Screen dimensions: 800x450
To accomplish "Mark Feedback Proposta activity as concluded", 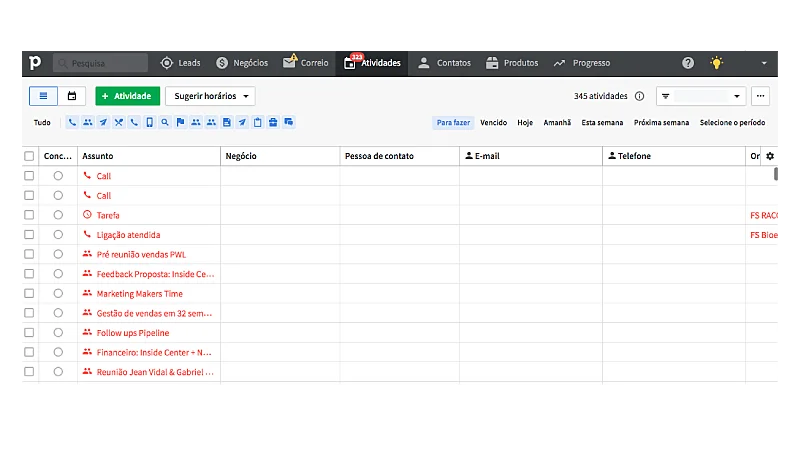I will click(58, 274).
